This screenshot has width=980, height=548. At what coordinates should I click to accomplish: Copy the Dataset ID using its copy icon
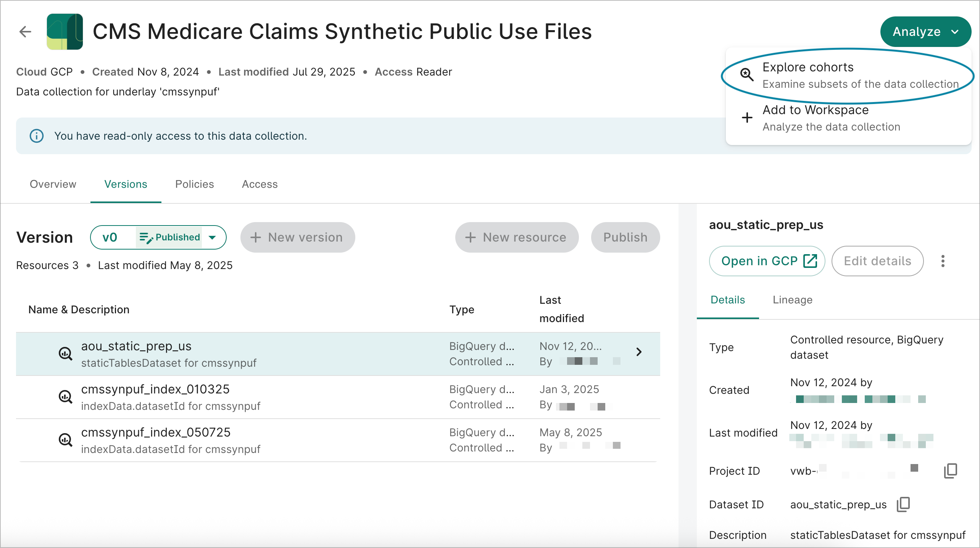[x=903, y=504]
